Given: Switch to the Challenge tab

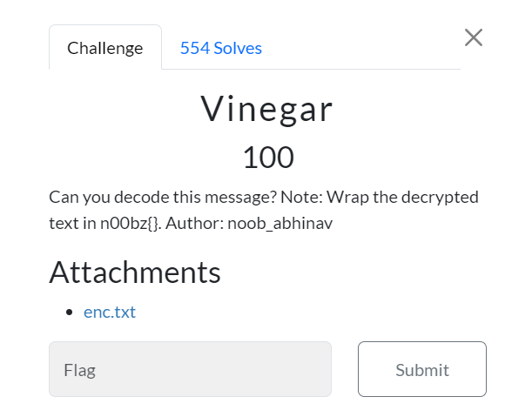Looking at the screenshot, I should pos(105,48).
